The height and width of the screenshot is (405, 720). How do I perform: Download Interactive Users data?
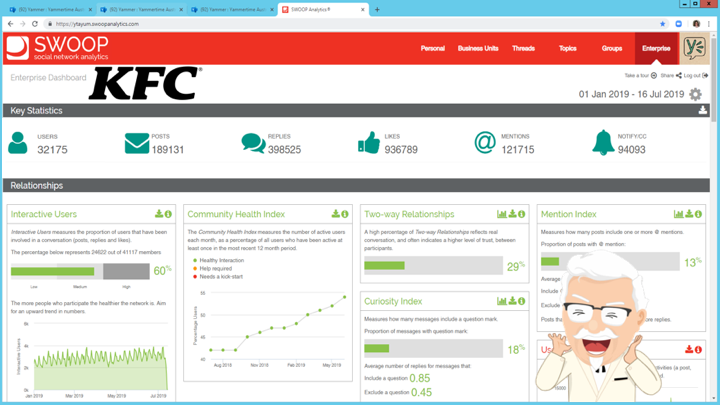pos(159,214)
